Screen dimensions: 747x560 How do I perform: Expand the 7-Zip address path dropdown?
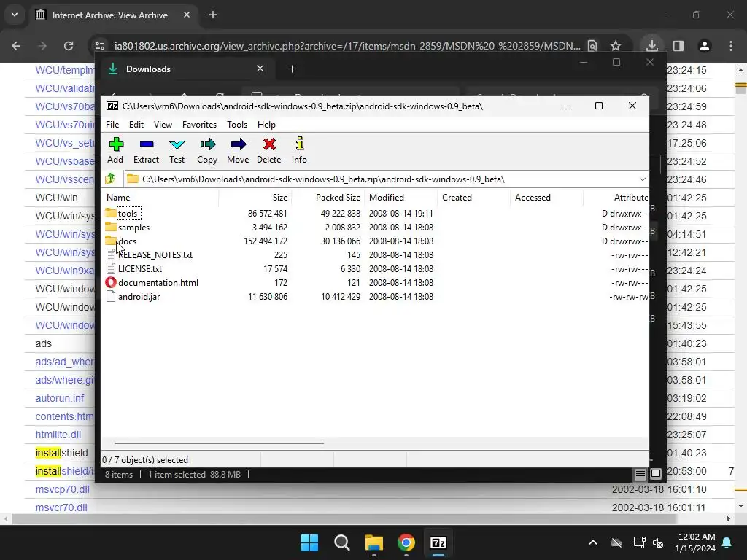coord(642,179)
